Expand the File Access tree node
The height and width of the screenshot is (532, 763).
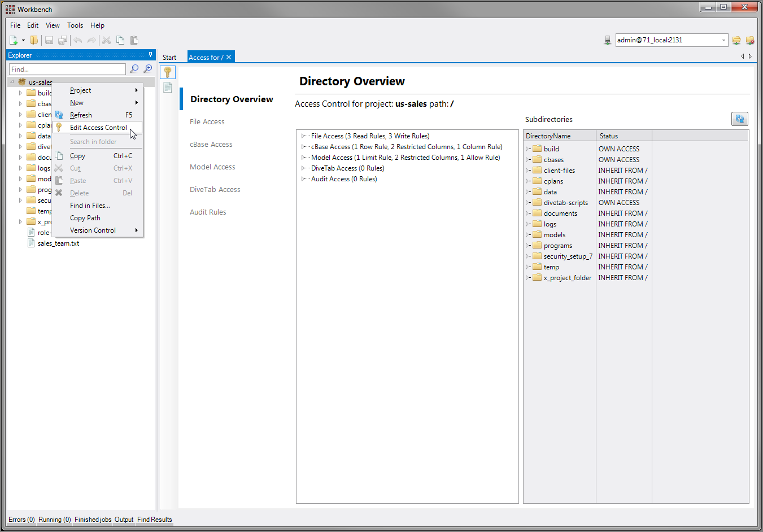(x=304, y=136)
